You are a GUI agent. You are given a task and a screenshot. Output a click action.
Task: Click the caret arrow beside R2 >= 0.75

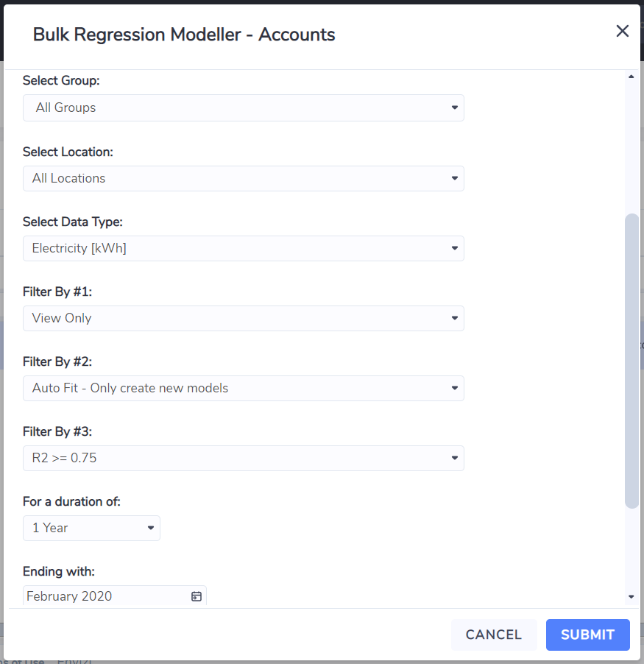pyautogui.click(x=454, y=458)
